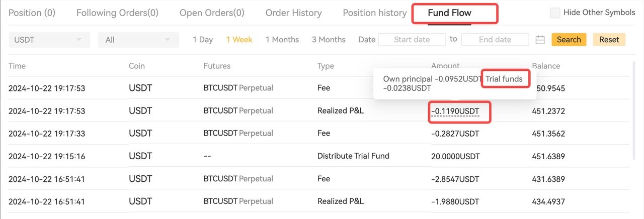The width and height of the screenshot is (644, 219).
Task: Open the Following Orders(0) tab
Action: pyautogui.click(x=117, y=13)
